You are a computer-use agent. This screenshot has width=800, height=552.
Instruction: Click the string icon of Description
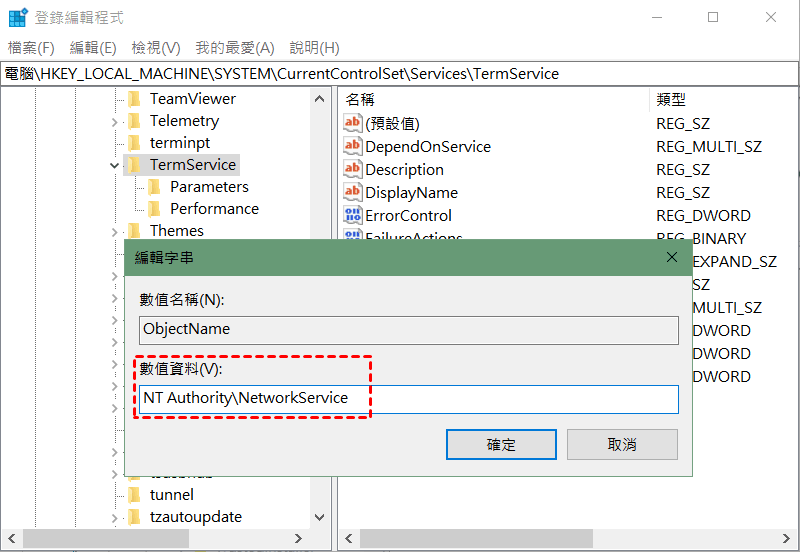[353, 169]
